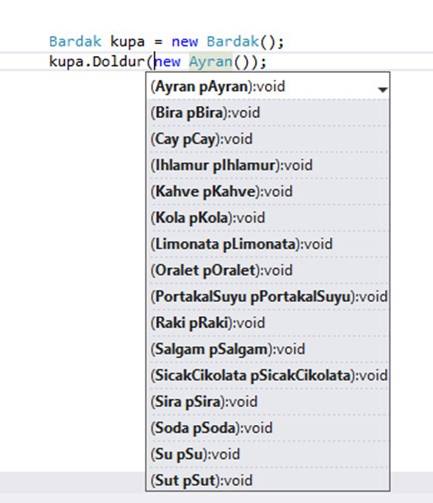
Task: Select the Kahve pKahve overload
Action: (268, 192)
